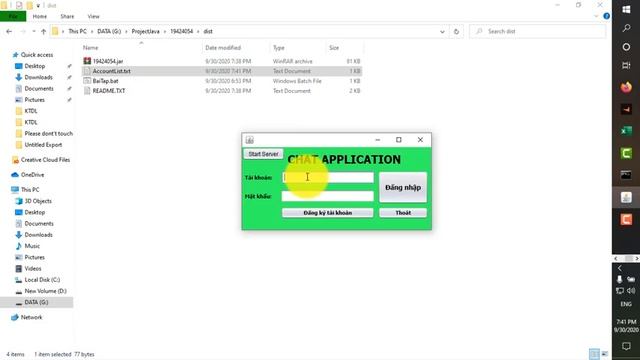640x360 pixels.
Task: Click the Đăng ký tài khoản button
Action: [327, 213]
